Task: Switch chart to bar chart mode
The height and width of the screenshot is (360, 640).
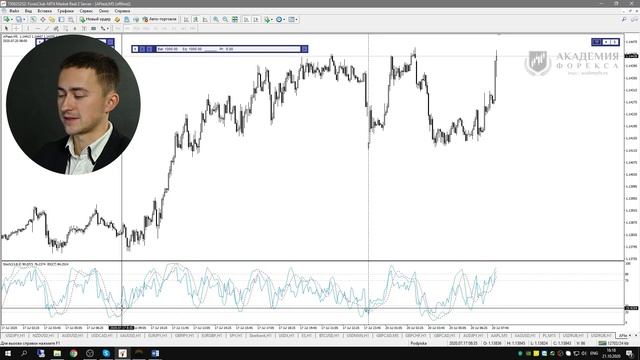Action: tap(186, 19)
